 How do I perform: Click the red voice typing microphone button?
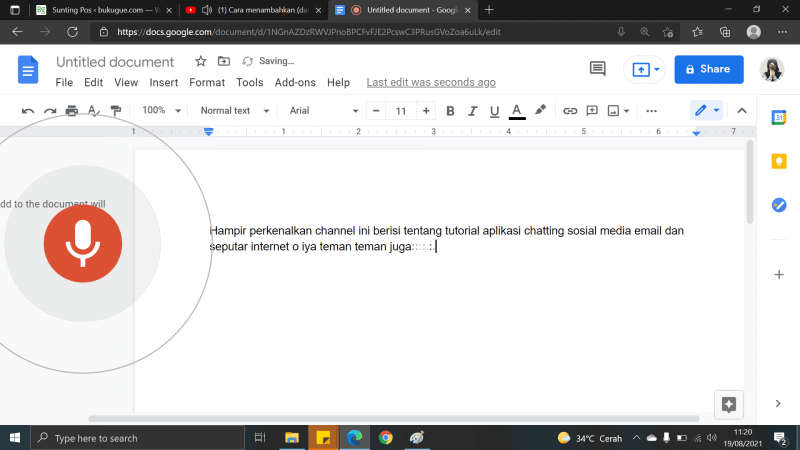tap(83, 243)
